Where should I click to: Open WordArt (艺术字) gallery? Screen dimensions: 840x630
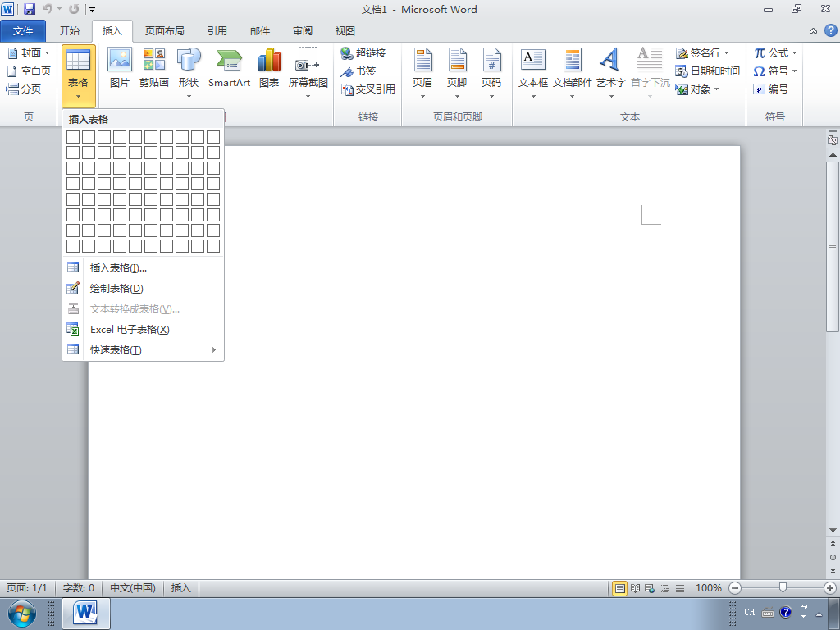(611, 73)
